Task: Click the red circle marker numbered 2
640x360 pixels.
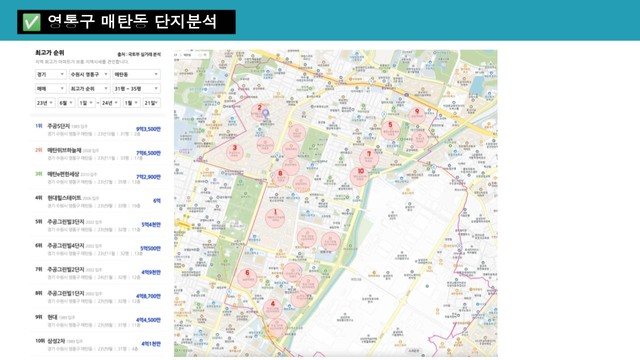Action: tap(260, 112)
